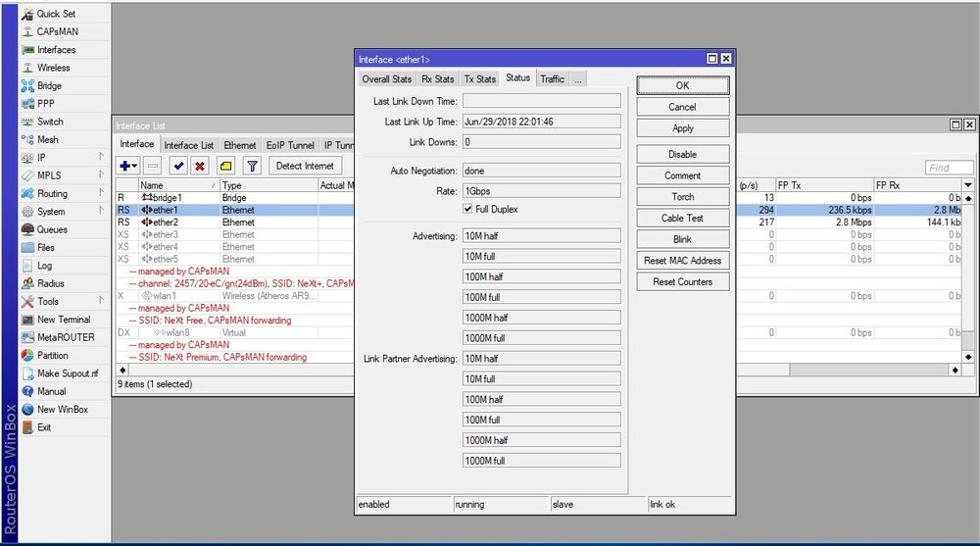This screenshot has width=980, height=546.
Task: Switch to the Traffic tab
Action: tap(552, 78)
